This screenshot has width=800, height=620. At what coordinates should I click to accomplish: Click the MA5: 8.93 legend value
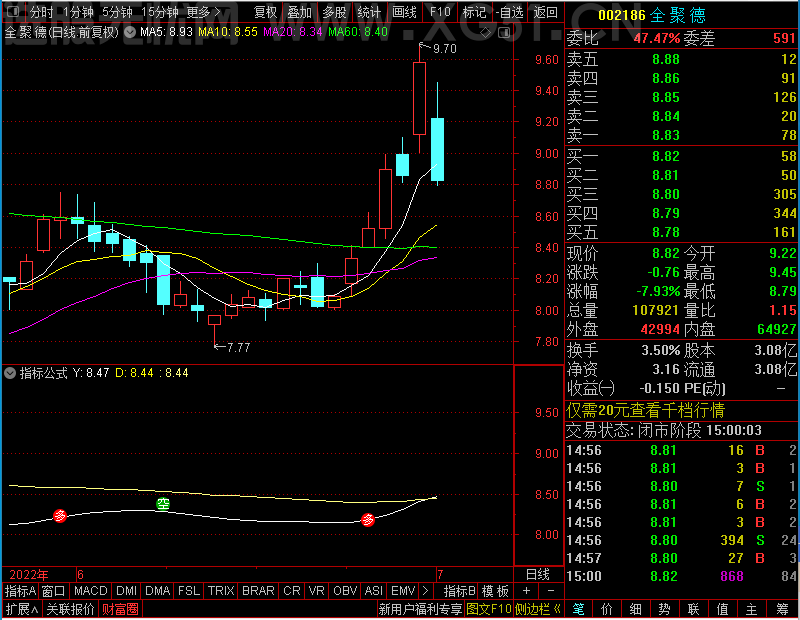[x=166, y=32]
